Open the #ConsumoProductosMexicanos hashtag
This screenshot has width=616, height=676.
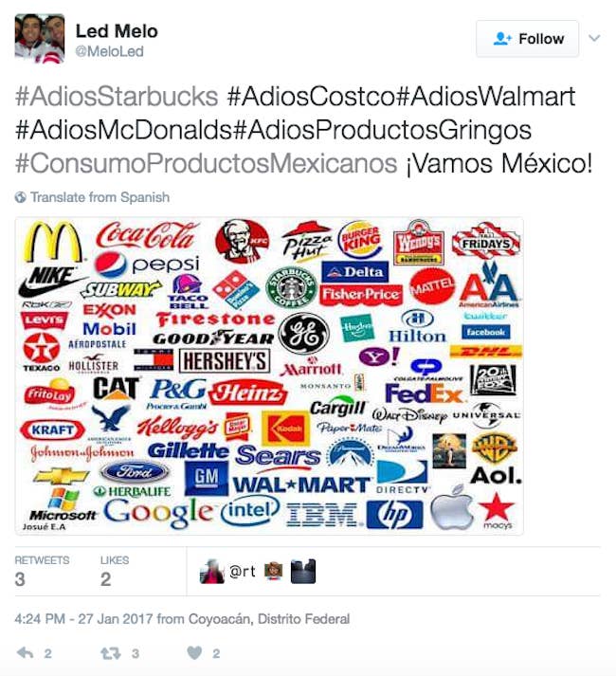(206, 164)
